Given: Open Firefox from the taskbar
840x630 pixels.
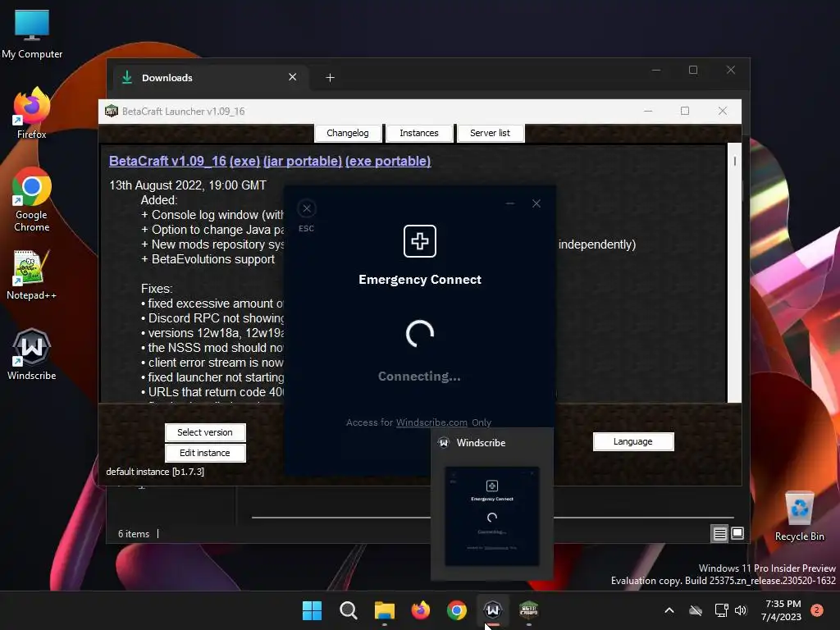Looking at the screenshot, I should [x=421, y=610].
